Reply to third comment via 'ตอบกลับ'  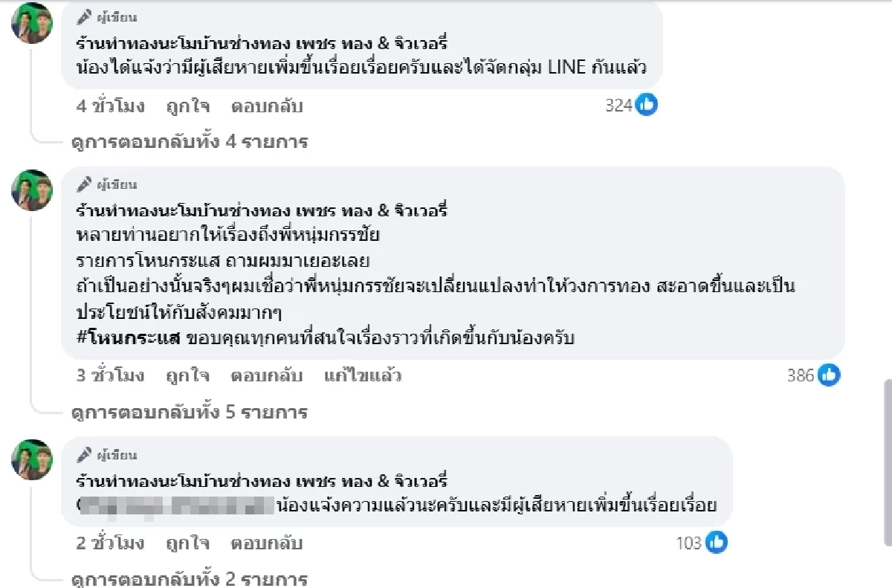coord(267,543)
